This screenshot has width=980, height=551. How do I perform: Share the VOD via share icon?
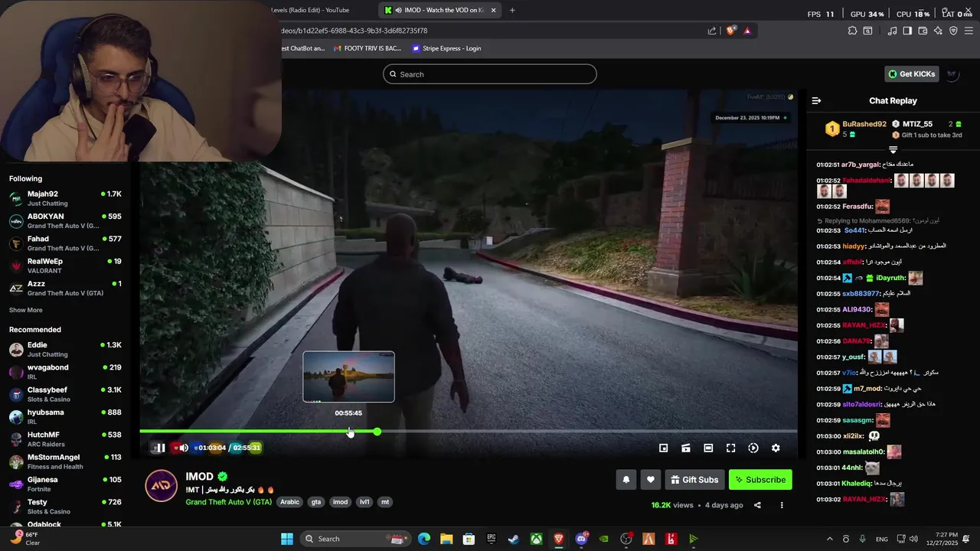coord(757,505)
